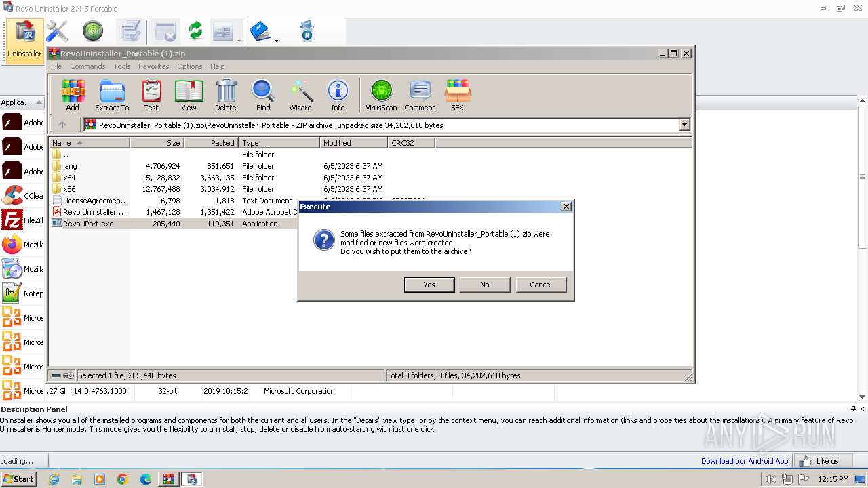Close the Description Panel
Image resolution: width=868 pixels, height=488 pixels.
(863, 409)
